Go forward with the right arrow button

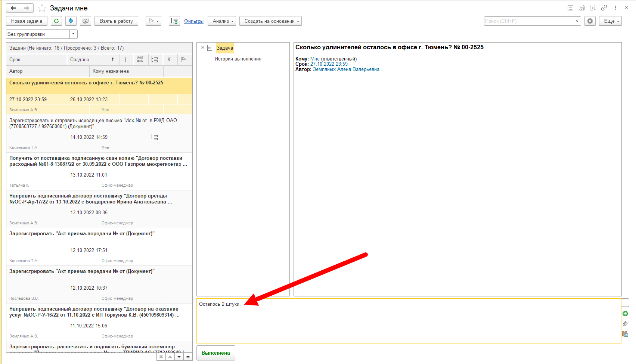coord(27,8)
